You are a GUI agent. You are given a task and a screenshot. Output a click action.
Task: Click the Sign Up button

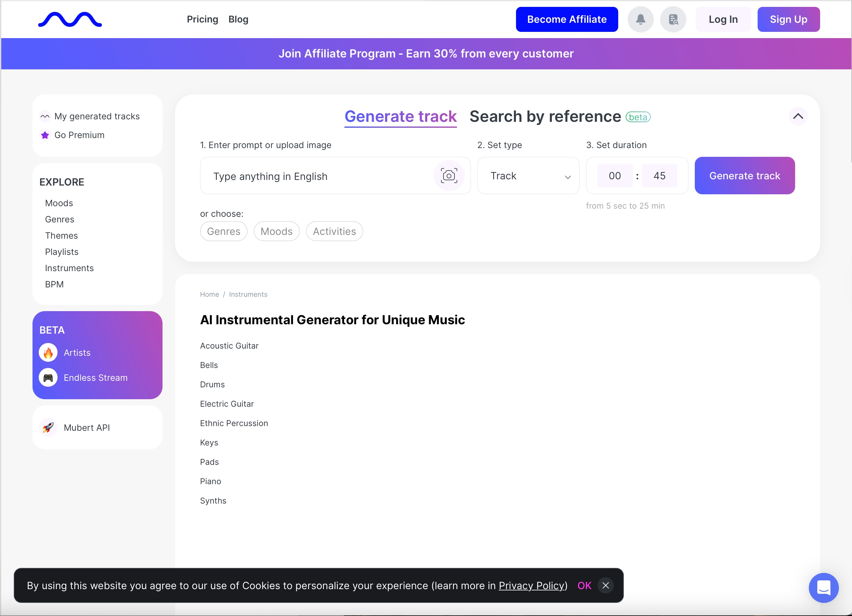pyautogui.click(x=789, y=19)
